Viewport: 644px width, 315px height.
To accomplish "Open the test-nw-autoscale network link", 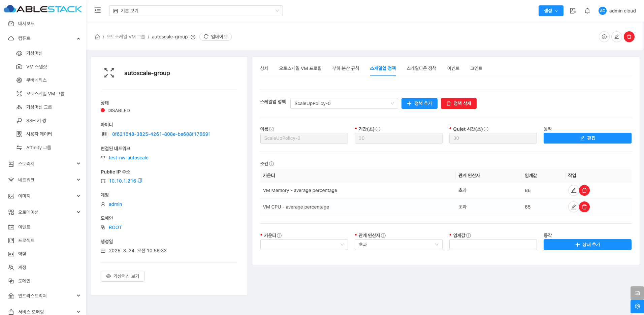I will [128, 158].
